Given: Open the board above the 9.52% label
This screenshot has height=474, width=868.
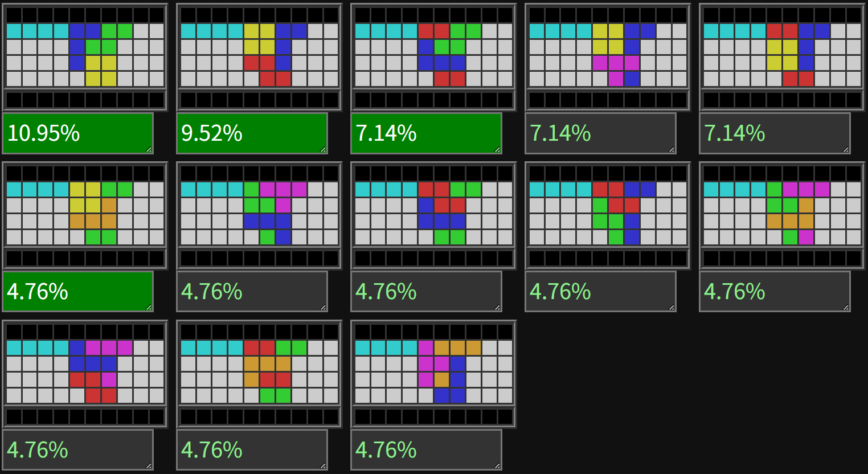Looking at the screenshot, I should pyautogui.click(x=260, y=57).
